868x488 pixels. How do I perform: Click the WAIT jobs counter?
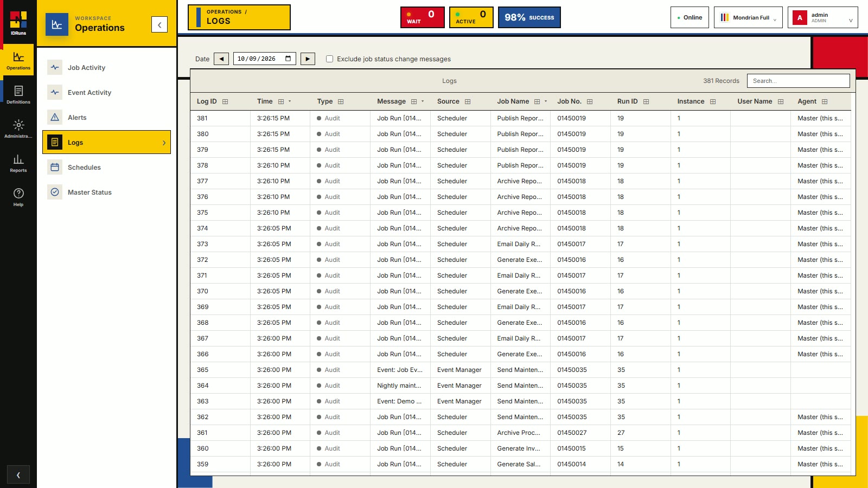coord(423,17)
